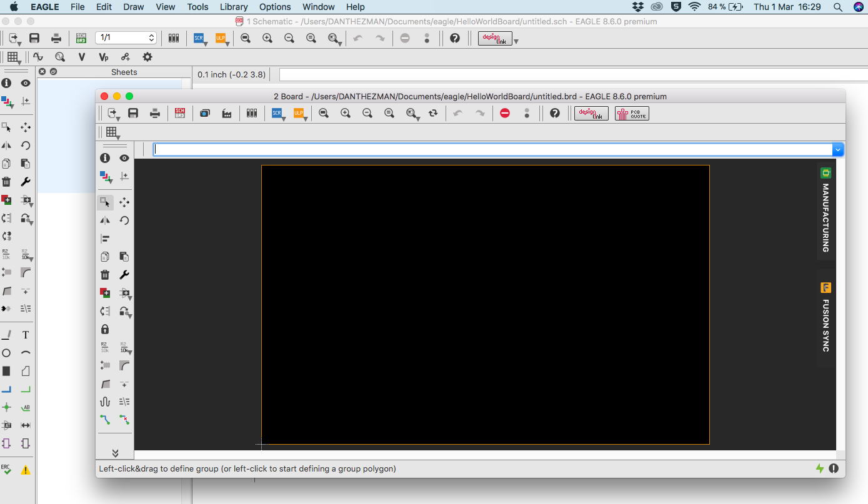This screenshot has width=868, height=504.
Task: Click the gear settings icon in Schematic toolbar
Action: pos(147,57)
